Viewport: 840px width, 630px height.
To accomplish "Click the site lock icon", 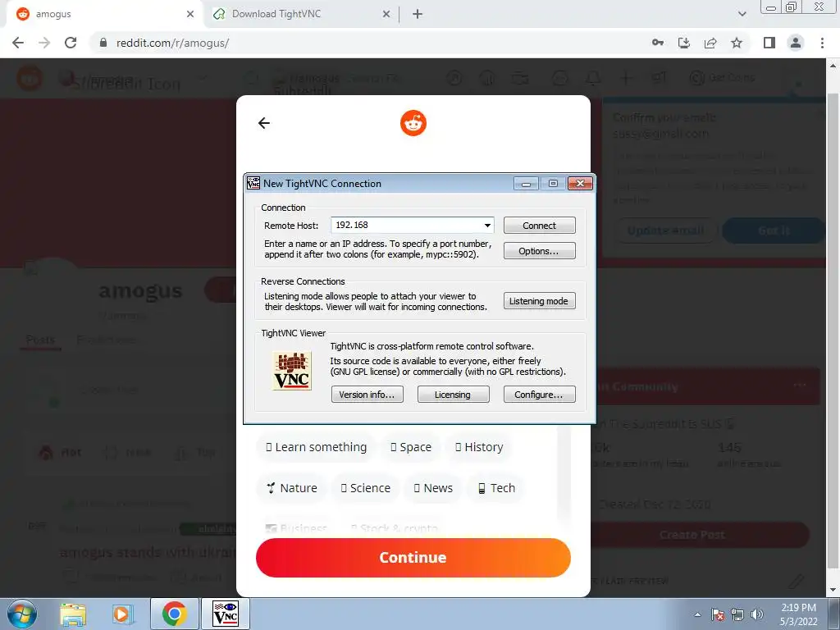I will coord(103,43).
